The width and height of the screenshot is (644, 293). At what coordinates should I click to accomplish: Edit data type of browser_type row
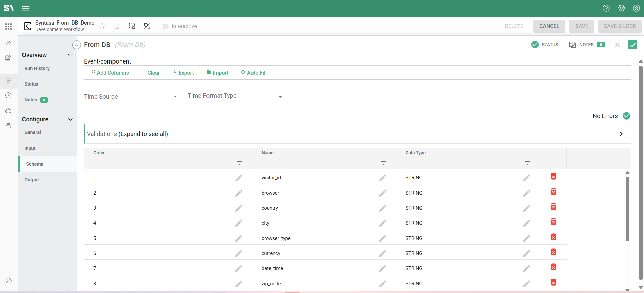pyautogui.click(x=527, y=238)
